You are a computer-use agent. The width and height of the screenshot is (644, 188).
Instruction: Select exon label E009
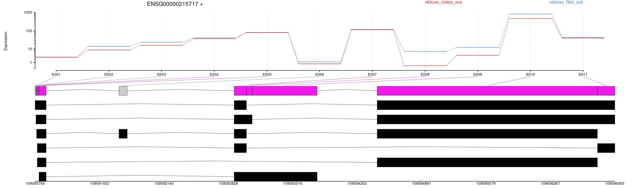point(478,74)
